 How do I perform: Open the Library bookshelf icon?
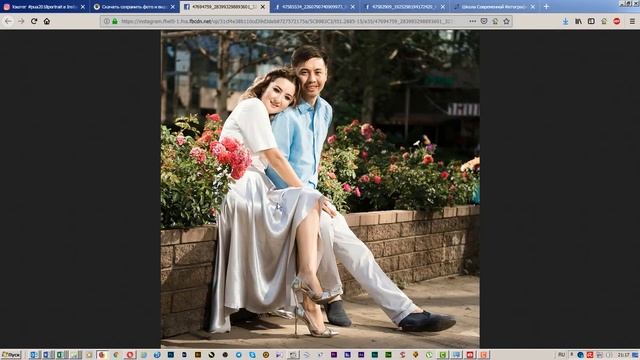tap(578, 21)
